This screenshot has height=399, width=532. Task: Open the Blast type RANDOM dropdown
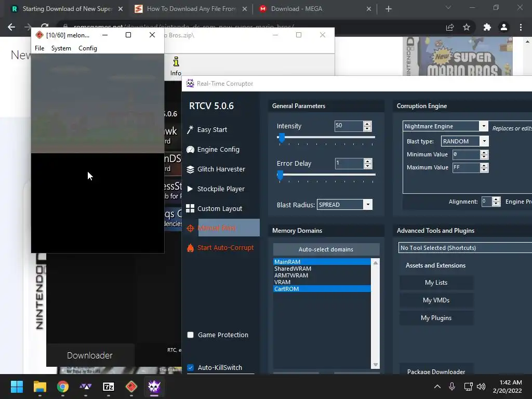tap(484, 141)
